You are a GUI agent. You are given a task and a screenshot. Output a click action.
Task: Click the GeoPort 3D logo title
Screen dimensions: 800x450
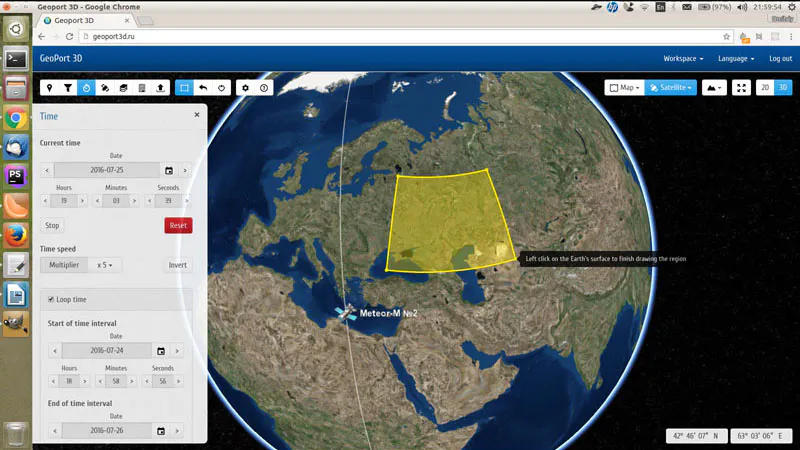coord(61,58)
